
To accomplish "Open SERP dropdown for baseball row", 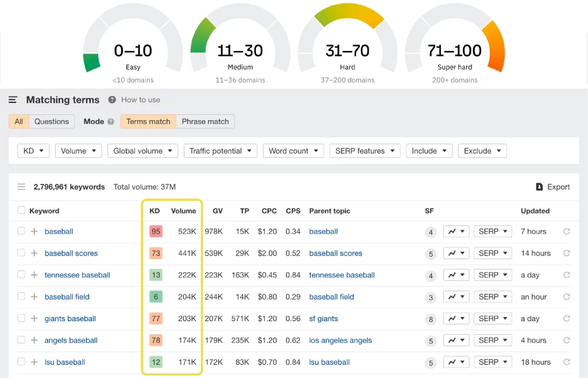I will point(493,232).
